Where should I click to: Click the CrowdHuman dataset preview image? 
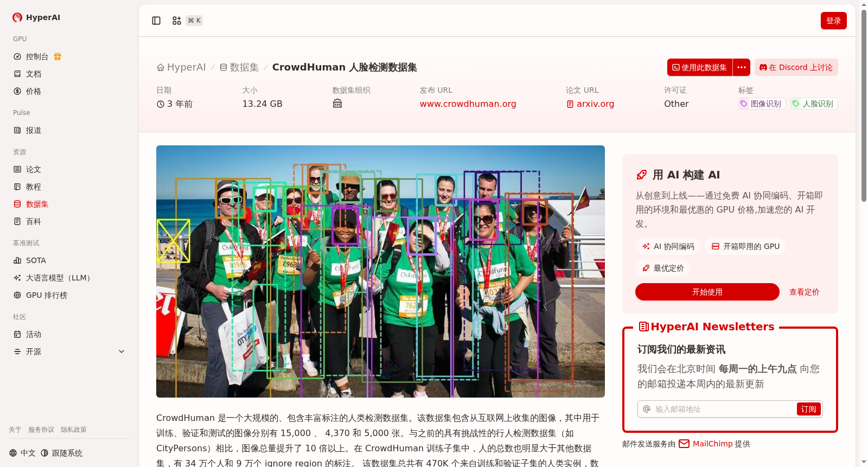pyautogui.click(x=380, y=271)
